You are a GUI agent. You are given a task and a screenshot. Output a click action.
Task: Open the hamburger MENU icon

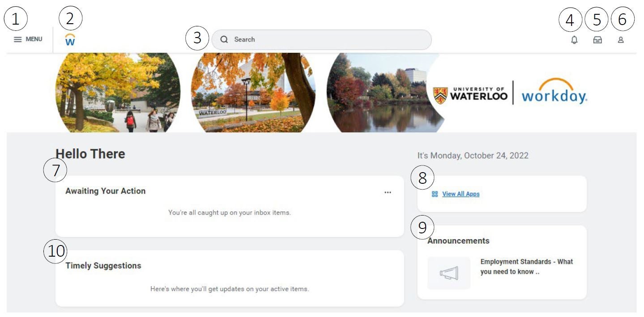[18, 39]
